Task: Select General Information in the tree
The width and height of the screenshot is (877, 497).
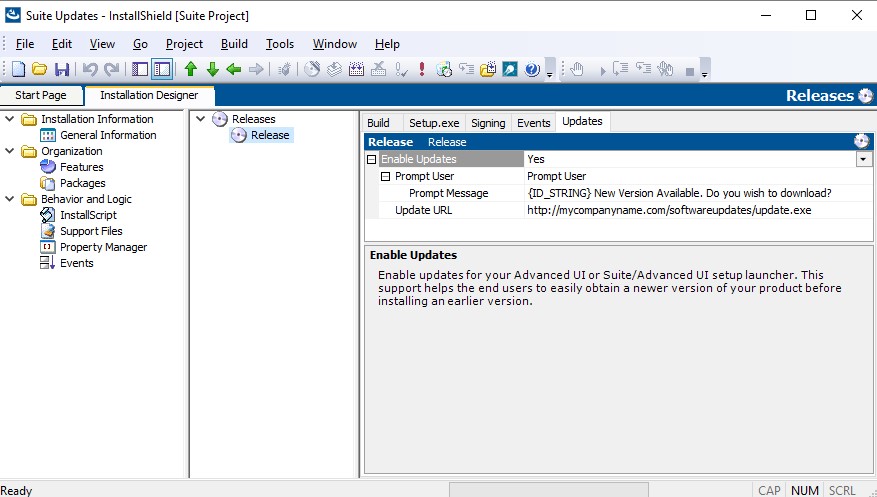Action: [108, 135]
